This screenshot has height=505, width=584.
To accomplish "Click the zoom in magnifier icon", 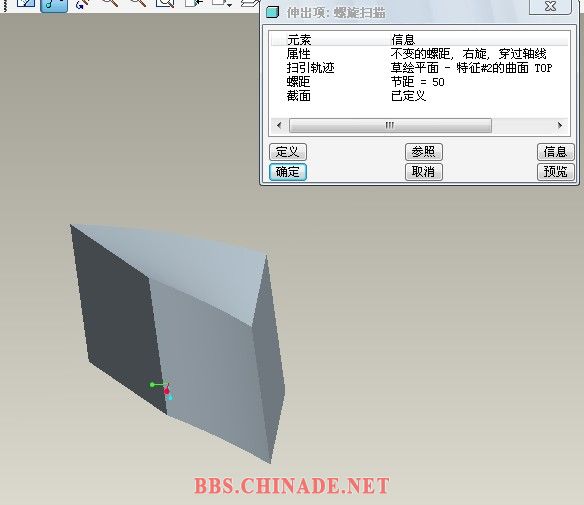I will [111, 3].
